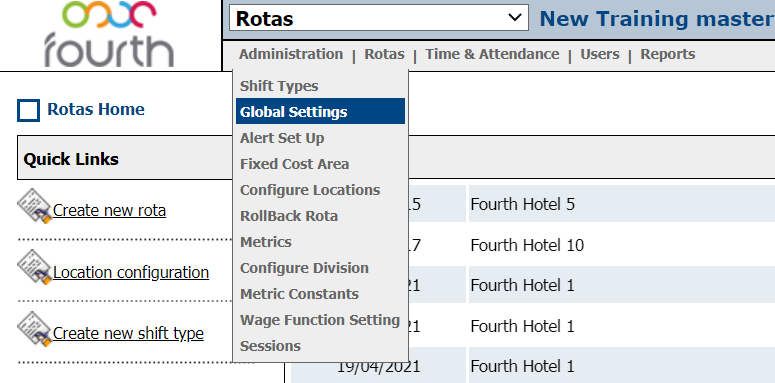
Task: Click the Fourth logo
Action: pyautogui.click(x=110, y=34)
